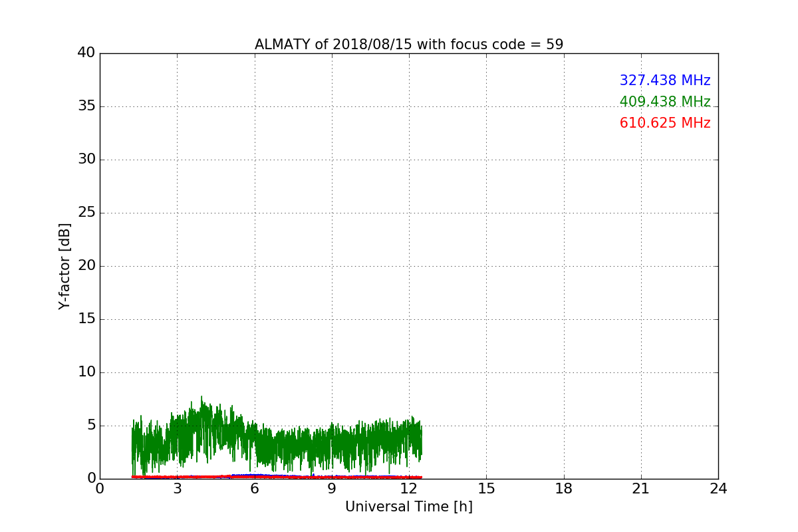Click the x-axis tick label 9
Viewport: 798px width, 532px height.
[x=332, y=489]
